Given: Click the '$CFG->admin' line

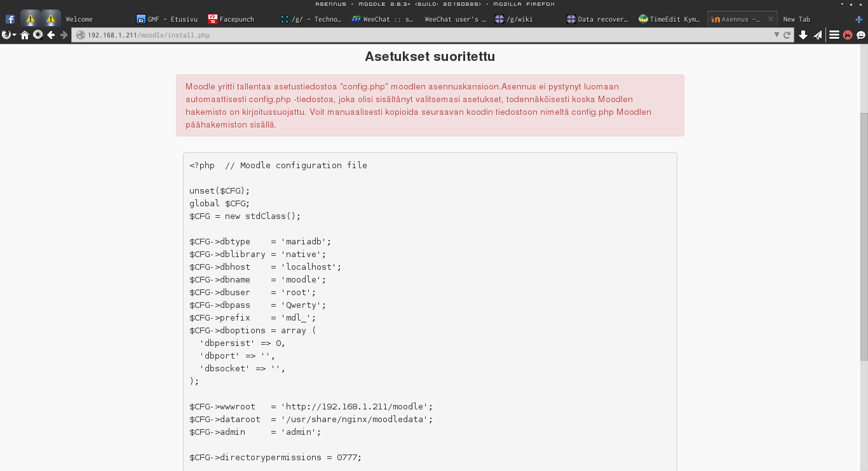Looking at the screenshot, I should 255,432.
